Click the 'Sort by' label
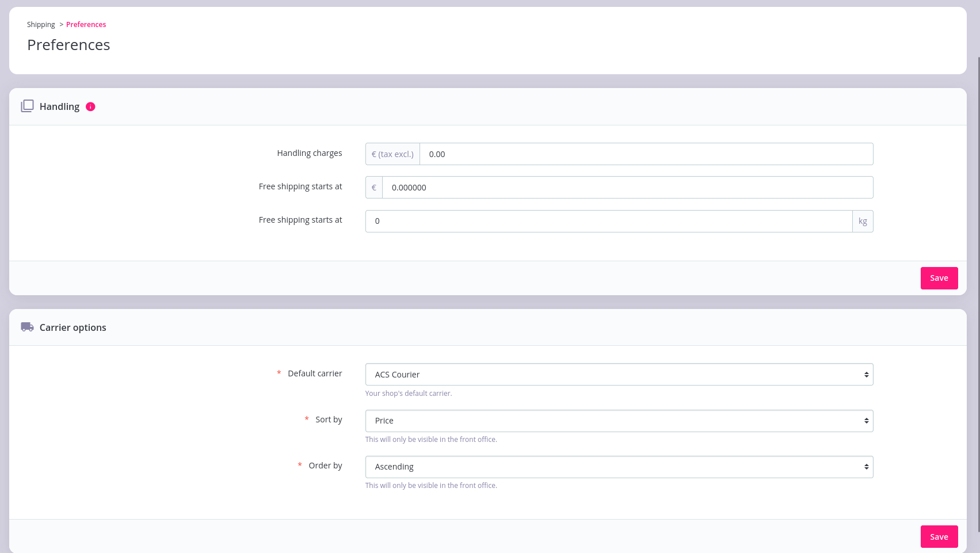 click(329, 419)
